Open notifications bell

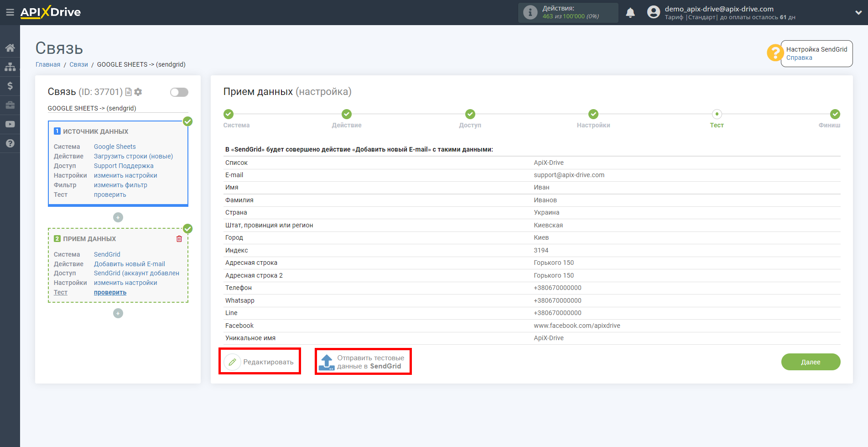[630, 13]
